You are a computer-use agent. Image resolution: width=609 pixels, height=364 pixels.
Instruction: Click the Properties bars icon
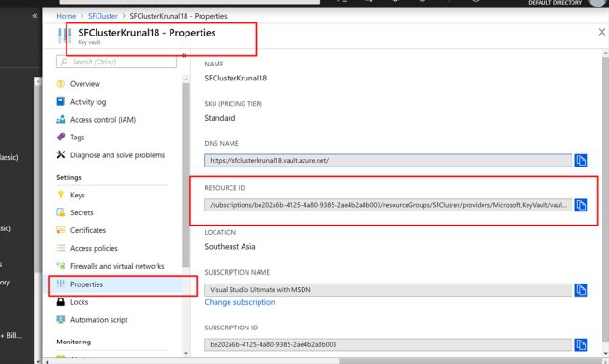[61, 284]
